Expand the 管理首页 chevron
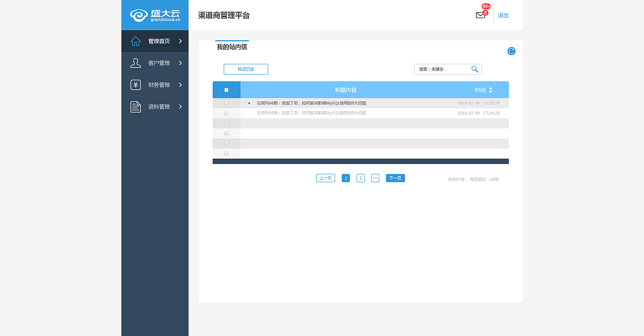 (180, 41)
